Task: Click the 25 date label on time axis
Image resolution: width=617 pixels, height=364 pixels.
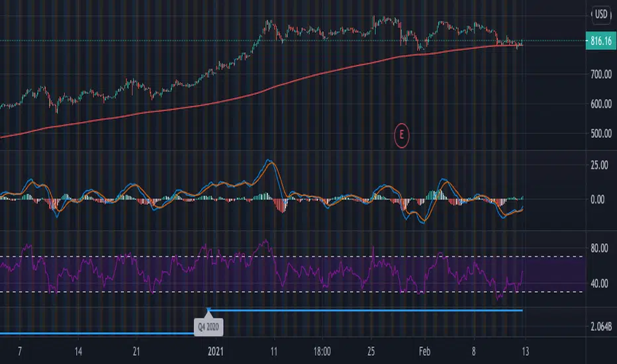Action: pyautogui.click(x=371, y=351)
